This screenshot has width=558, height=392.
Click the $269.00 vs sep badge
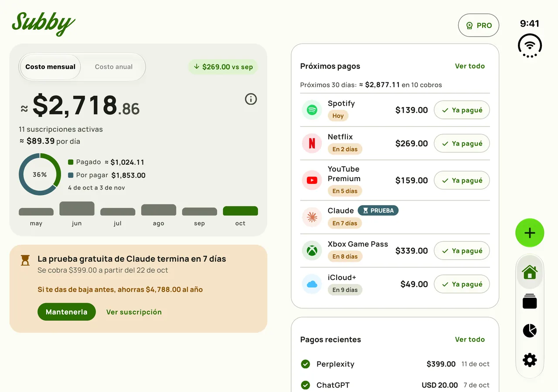223,67
